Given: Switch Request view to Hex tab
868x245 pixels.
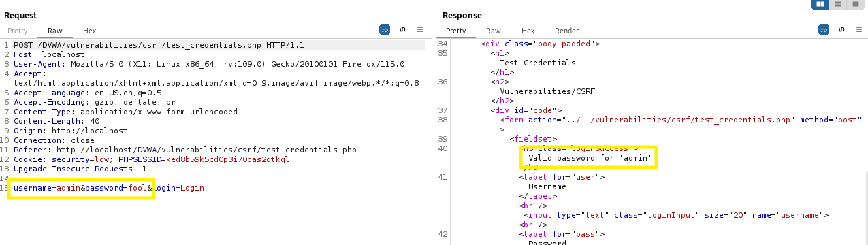Looking at the screenshot, I should click(x=90, y=31).
